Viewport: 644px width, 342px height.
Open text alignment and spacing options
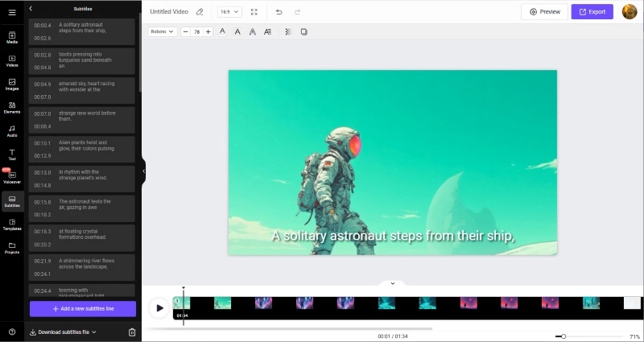(x=267, y=31)
